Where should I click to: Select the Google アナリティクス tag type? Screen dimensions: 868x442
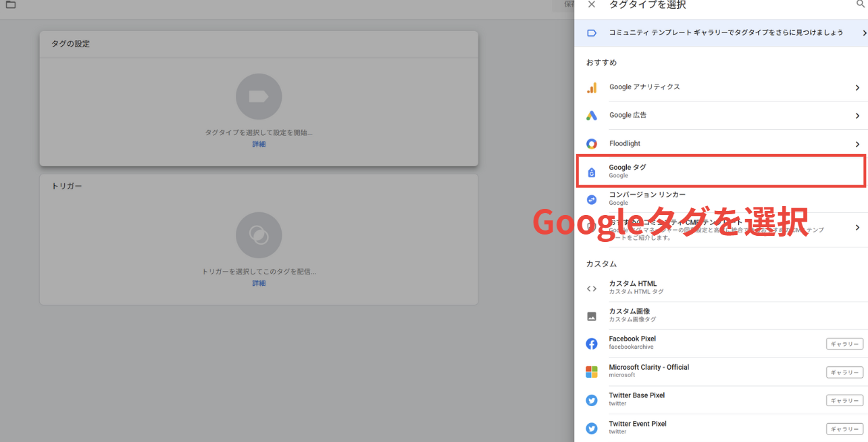pyautogui.click(x=721, y=88)
